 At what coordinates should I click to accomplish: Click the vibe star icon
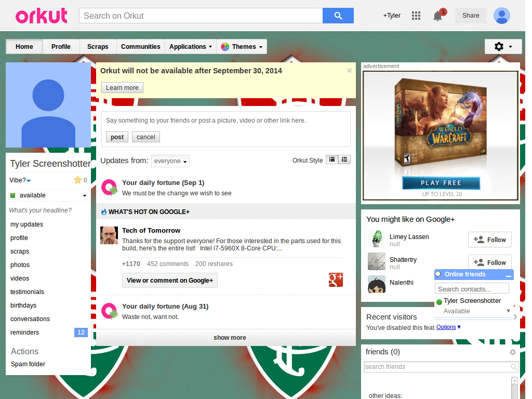pyautogui.click(x=78, y=180)
